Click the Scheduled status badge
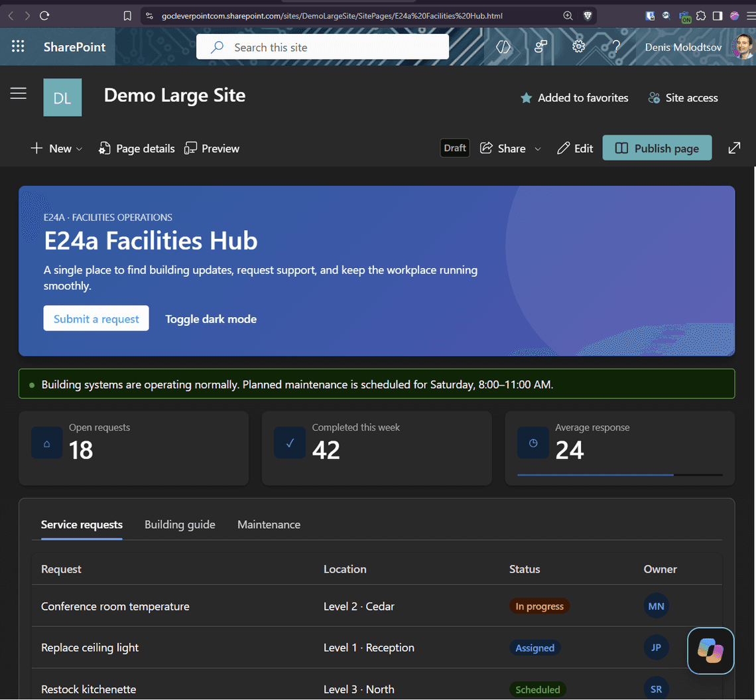 [538, 689]
